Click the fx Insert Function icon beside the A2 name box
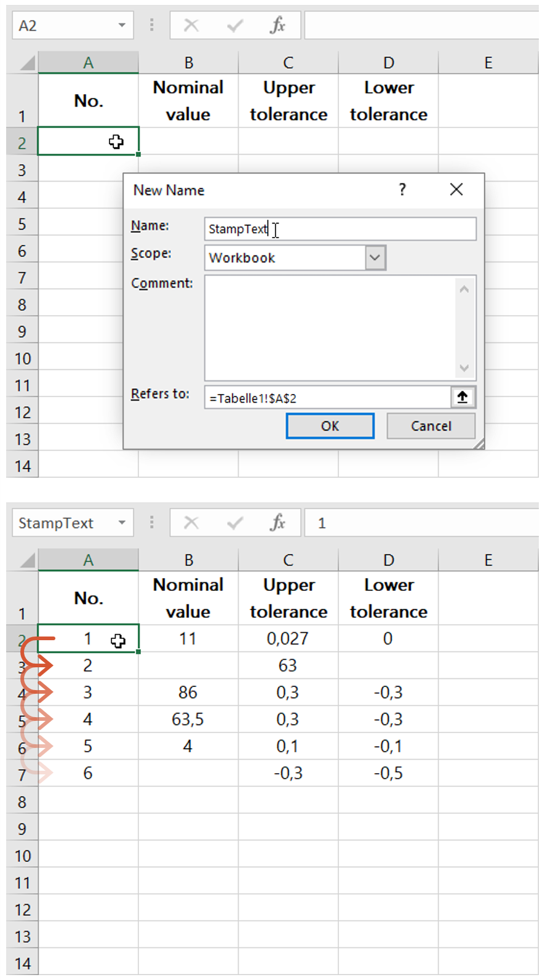 (x=277, y=25)
